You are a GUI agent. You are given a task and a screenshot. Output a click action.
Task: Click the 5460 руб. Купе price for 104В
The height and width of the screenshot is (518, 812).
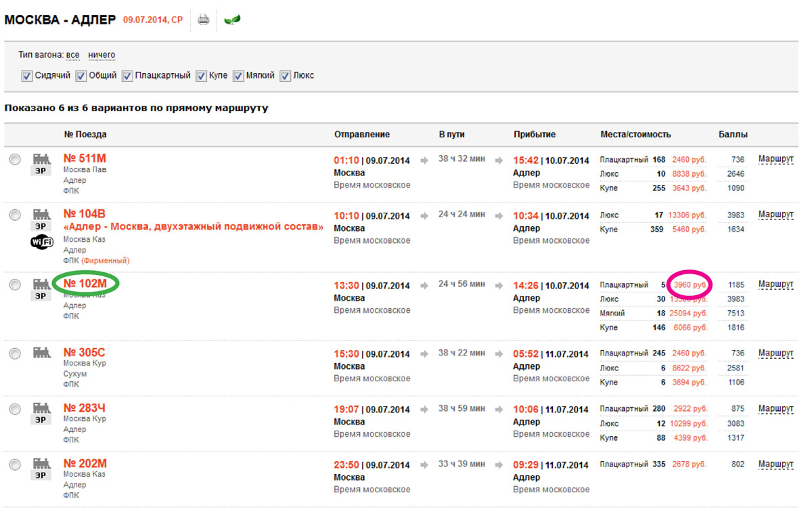click(x=688, y=230)
